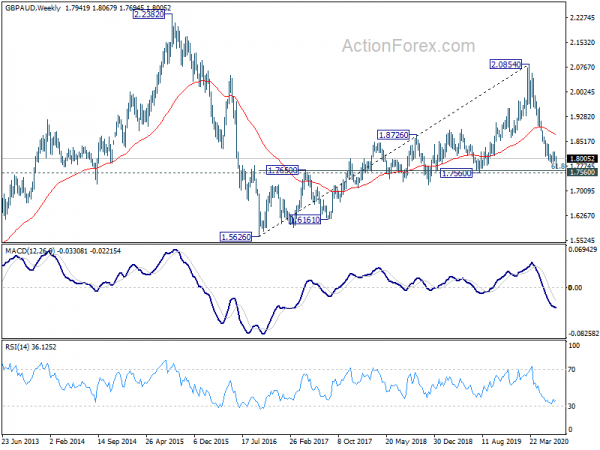Click the 6 Dec 2015 date label
600x450 pixels.
[212, 441]
